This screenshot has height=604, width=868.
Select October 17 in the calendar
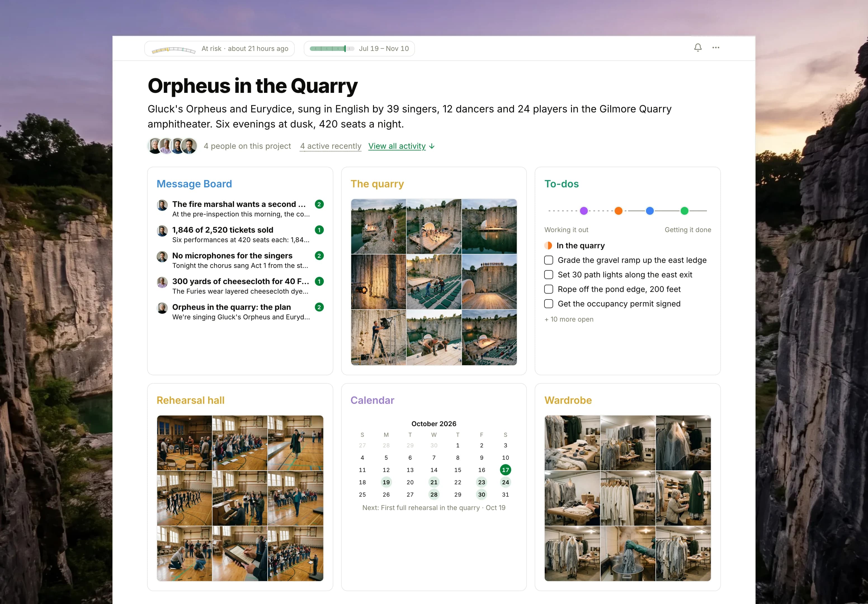pyautogui.click(x=505, y=470)
